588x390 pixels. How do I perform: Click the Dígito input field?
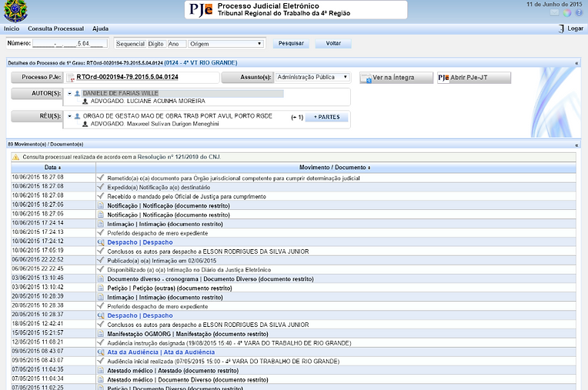tap(156, 44)
